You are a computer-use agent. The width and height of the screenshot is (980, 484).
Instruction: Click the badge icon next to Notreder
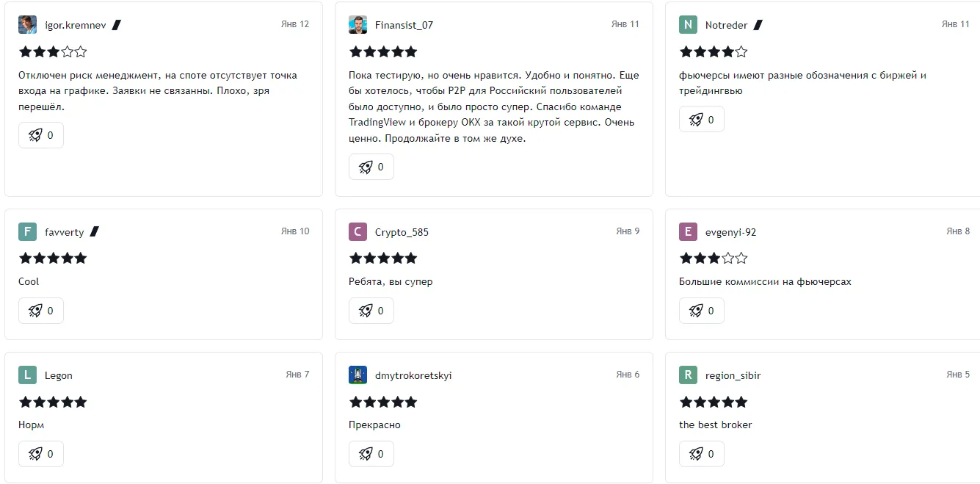click(x=758, y=25)
